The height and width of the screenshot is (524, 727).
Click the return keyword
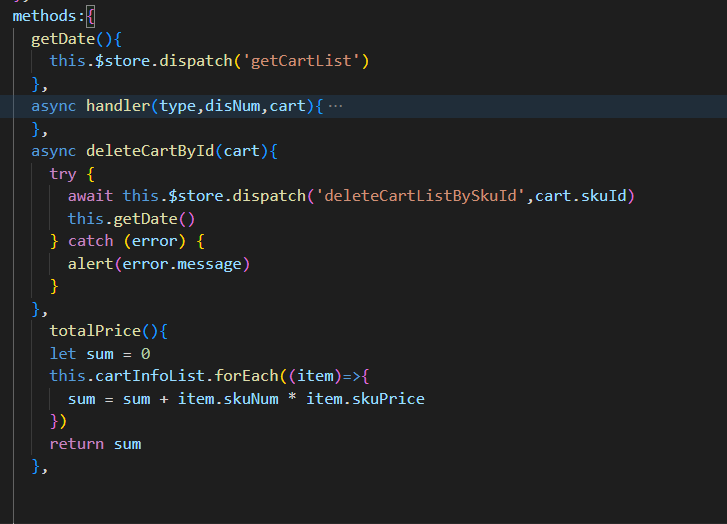pos(76,443)
